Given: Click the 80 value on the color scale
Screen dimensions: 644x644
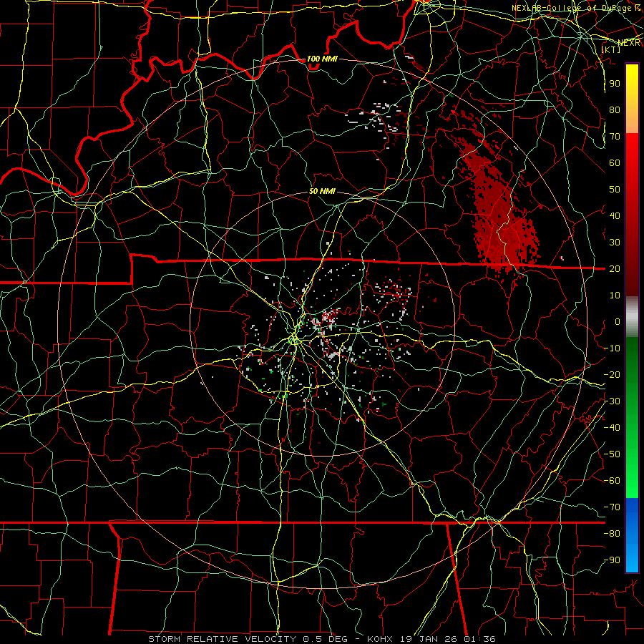Looking at the screenshot, I should click(x=615, y=109).
